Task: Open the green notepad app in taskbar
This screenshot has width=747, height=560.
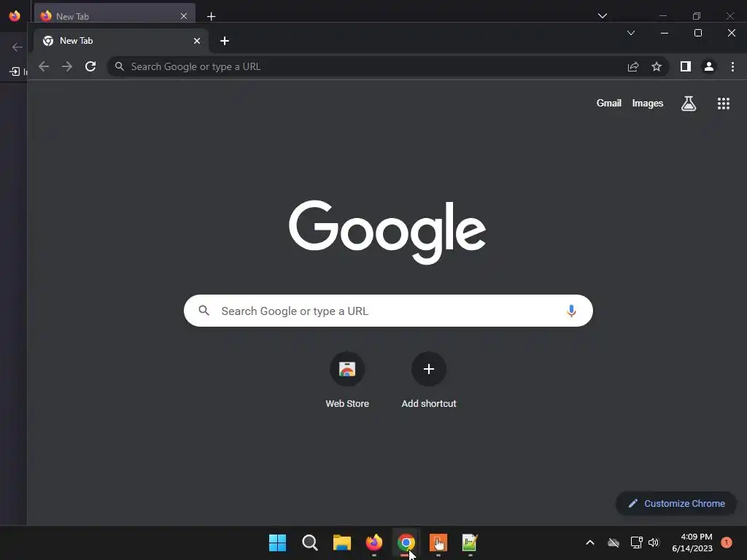Action: (470, 542)
